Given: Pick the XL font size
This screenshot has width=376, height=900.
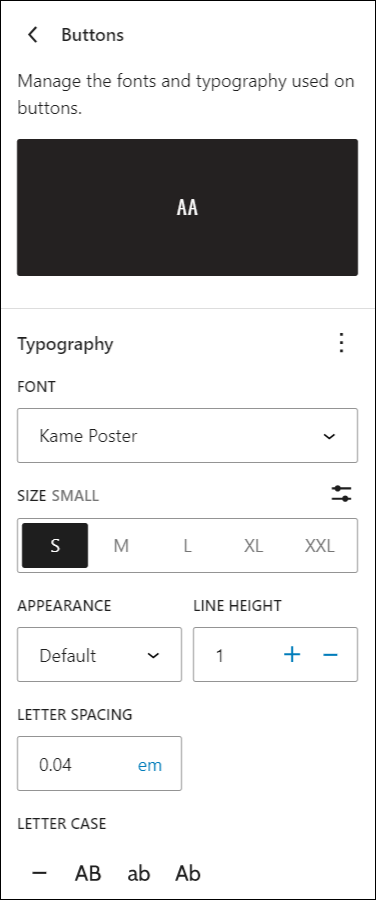Looking at the screenshot, I should (x=253, y=545).
